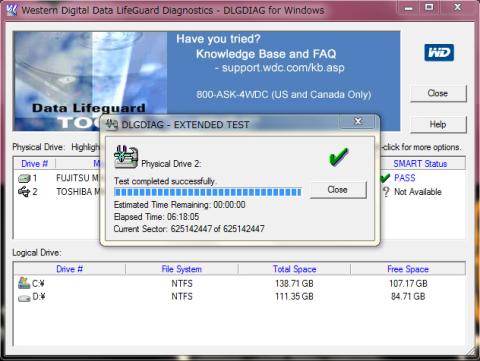Click the application icon in main title bar

[x=12, y=10]
